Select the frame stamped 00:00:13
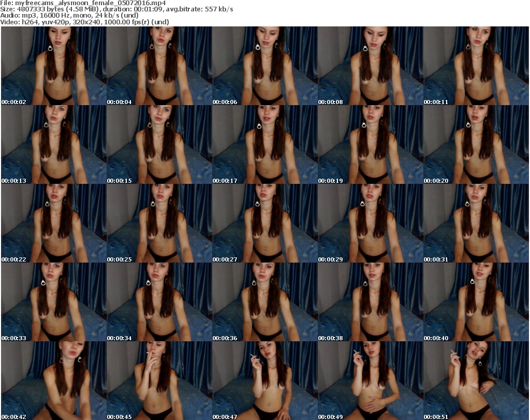The height and width of the screenshot is (420, 530). tap(54, 144)
